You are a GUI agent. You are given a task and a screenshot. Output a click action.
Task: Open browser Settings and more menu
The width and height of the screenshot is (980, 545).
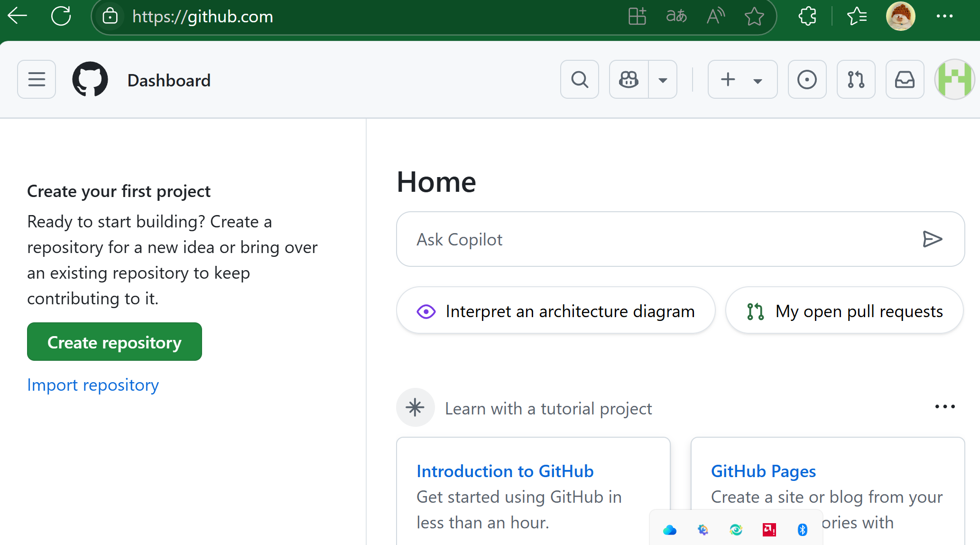[x=944, y=17]
